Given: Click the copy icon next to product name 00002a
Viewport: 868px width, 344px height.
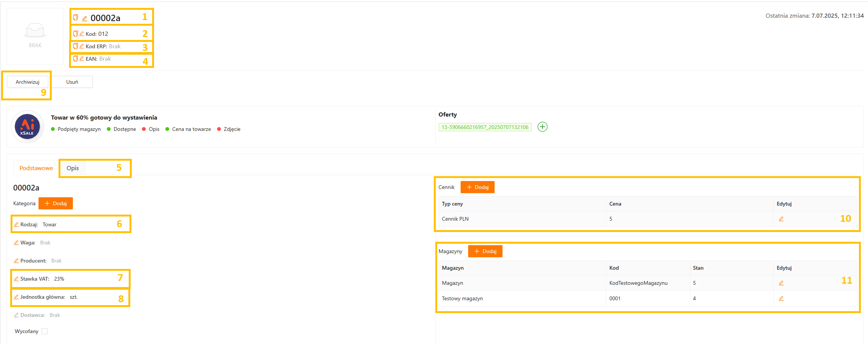Looking at the screenshot, I should [76, 18].
